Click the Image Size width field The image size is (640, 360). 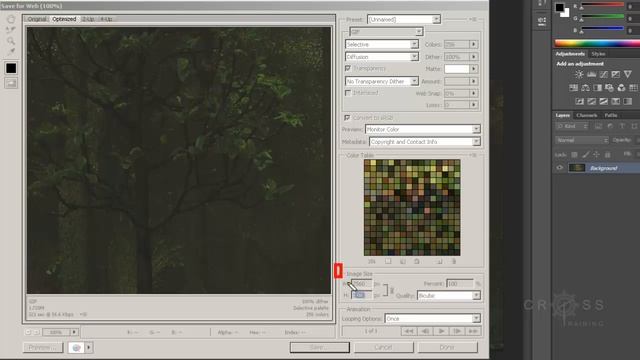pyautogui.click(x=361, y=284)
